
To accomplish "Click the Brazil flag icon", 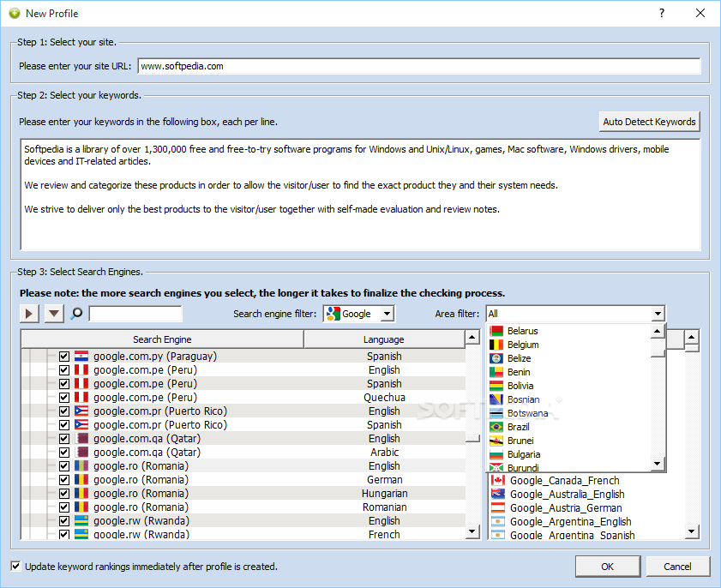I will point(496,427).
